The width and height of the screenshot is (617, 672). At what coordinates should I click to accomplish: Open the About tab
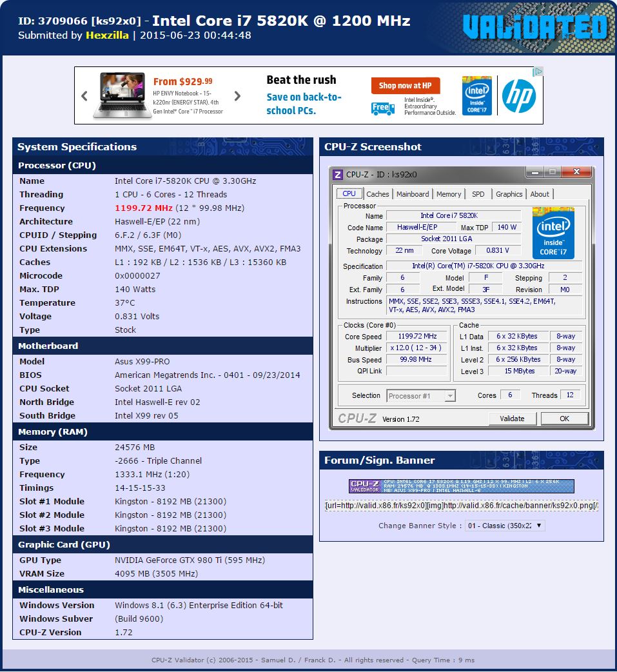point(540,194)
